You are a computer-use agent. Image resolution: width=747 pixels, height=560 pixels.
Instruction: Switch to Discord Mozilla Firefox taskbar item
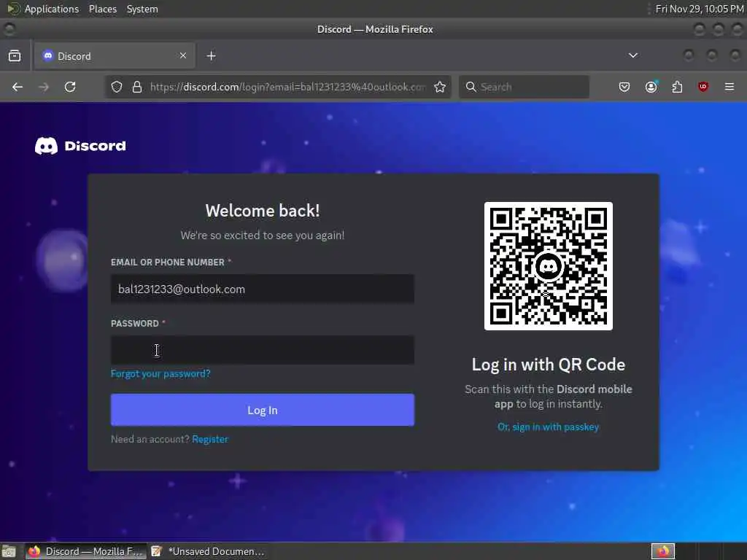tap(85, 551)
